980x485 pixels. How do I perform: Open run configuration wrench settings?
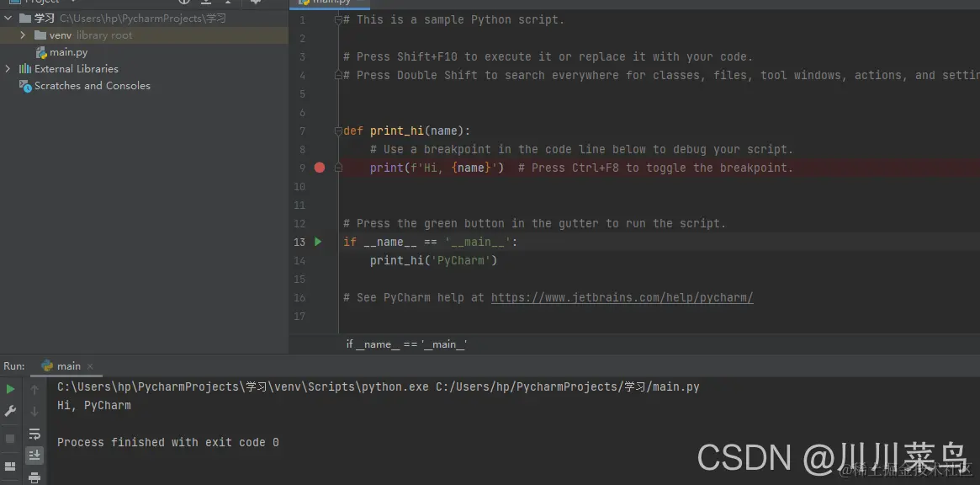[10, 411]
